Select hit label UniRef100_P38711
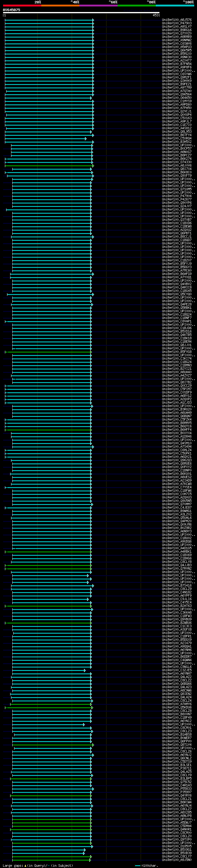The height and width of the screenshot is (868, 197). pyautogui.click(x=177, y=769)
